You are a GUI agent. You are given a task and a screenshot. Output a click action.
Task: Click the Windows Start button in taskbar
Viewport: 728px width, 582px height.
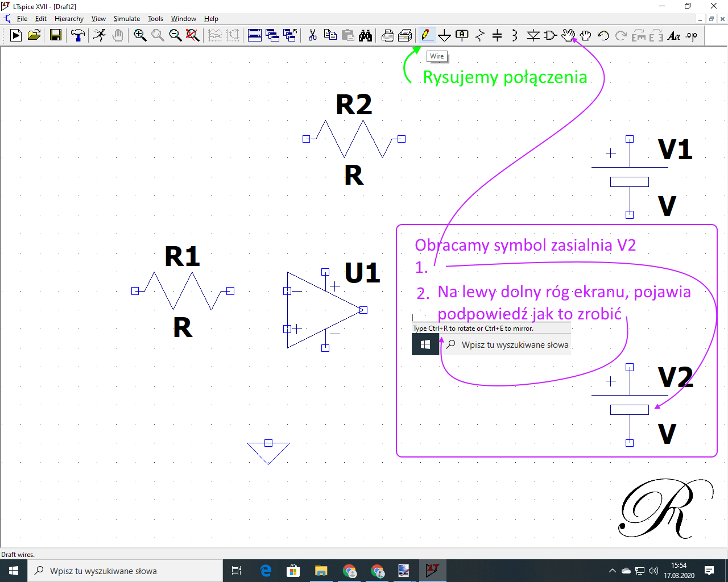(x=14, y=571)
